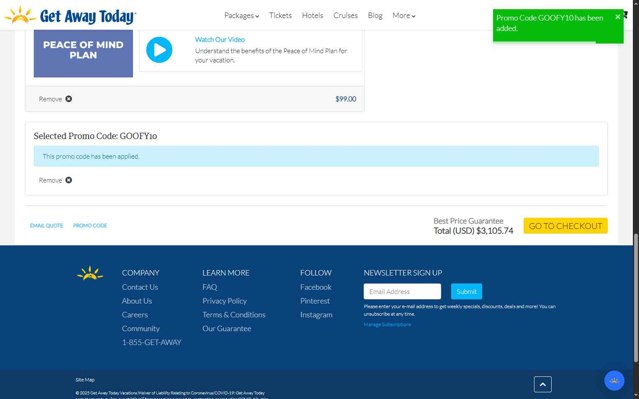Open the Privacy Policy link
This screenshot has width=639, height=399.
(225, 301)
